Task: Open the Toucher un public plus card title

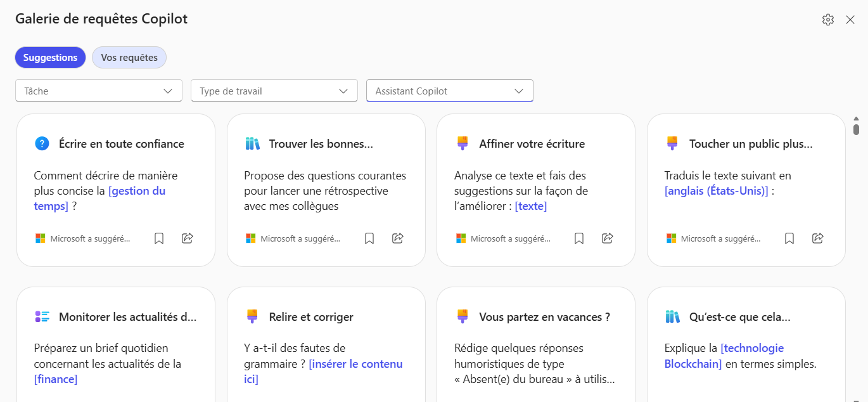Action: [751, 144]
